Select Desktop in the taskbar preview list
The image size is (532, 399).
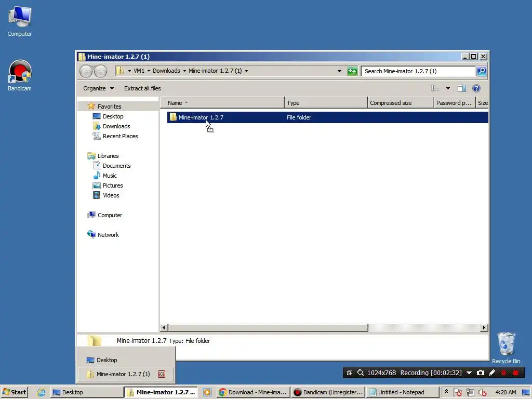[126, 360]
